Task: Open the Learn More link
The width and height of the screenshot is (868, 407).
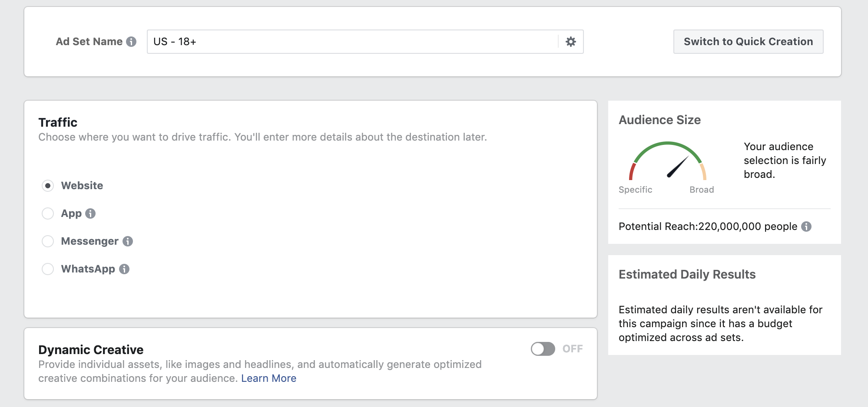Action: tap(268, 378)
